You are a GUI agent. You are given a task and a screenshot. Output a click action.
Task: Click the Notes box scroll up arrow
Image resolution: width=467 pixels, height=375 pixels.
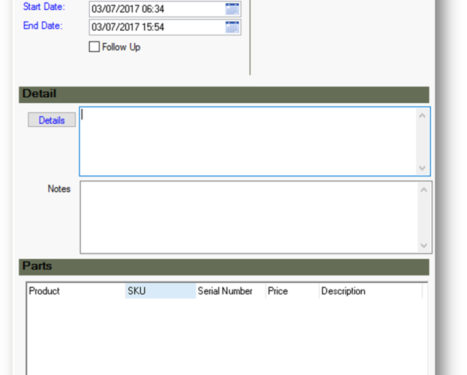(x=424, y=190)
